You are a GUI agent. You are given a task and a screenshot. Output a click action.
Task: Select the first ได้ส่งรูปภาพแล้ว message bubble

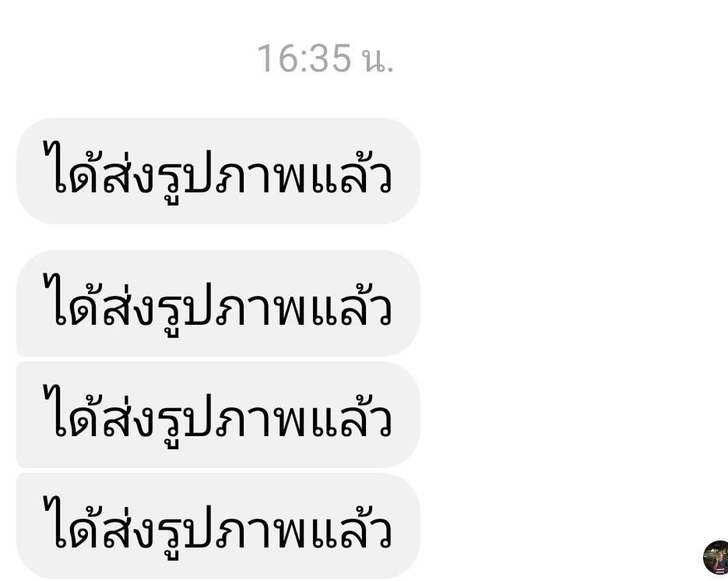click(218, 171)
